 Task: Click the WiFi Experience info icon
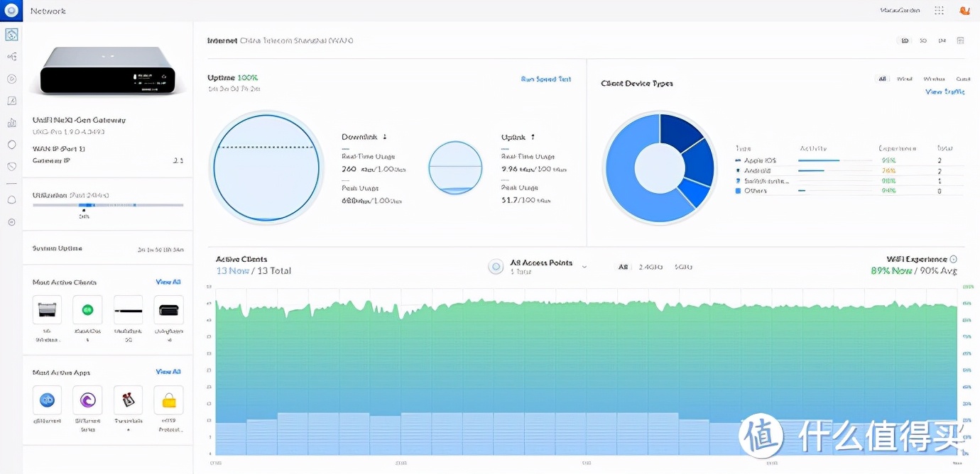[954, 260]
